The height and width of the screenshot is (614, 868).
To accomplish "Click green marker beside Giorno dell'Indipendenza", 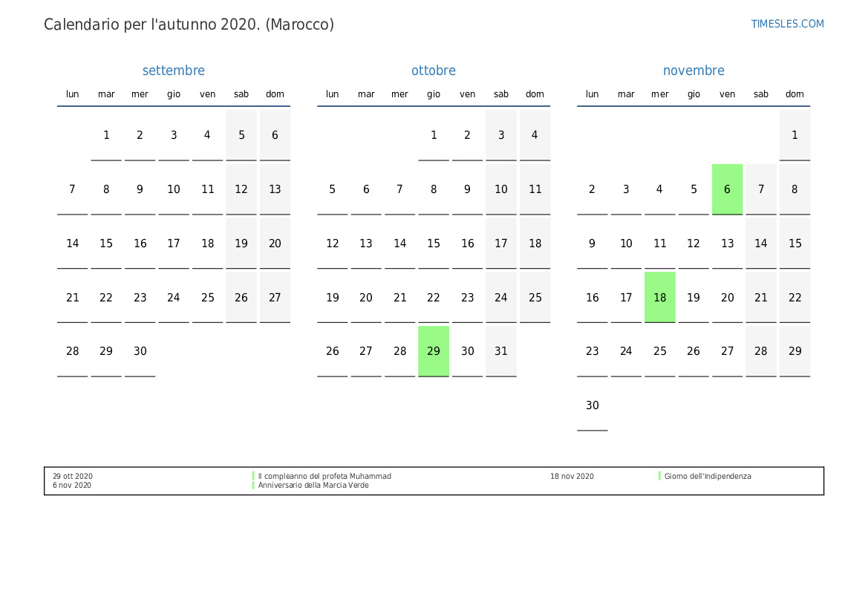I will tap(659, 476).
